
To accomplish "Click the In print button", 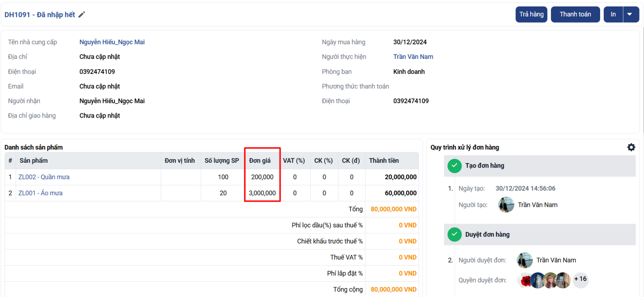I will click(x=613, y=15).
